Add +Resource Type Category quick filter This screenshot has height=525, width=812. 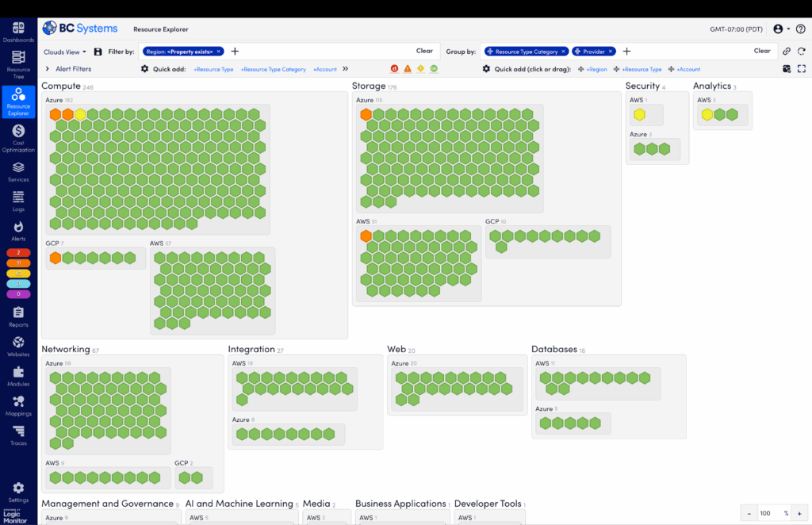pos(273,70)
